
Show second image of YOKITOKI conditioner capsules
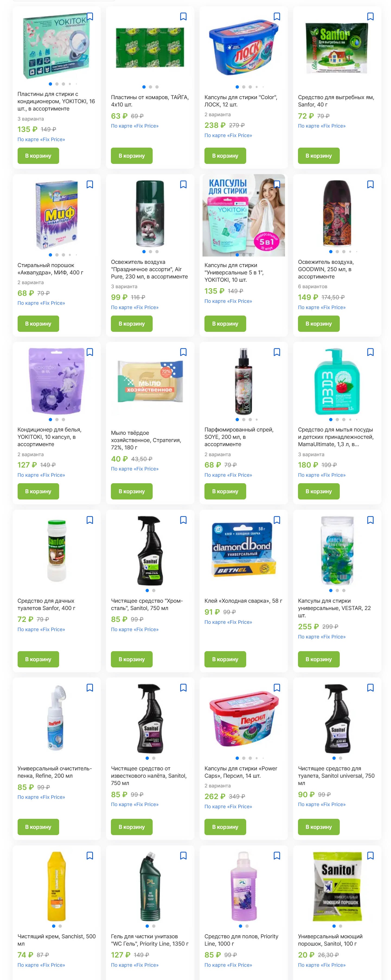click(57, 420)
